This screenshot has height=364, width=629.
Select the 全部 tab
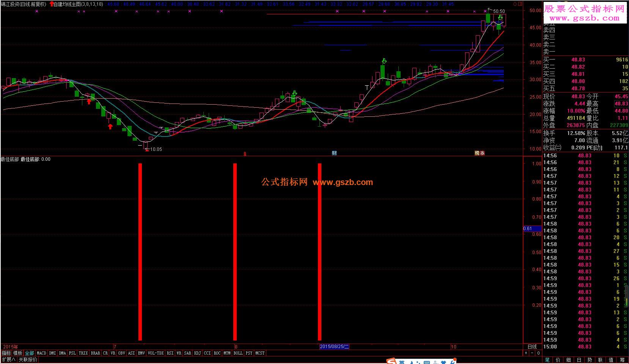(29, 353)
